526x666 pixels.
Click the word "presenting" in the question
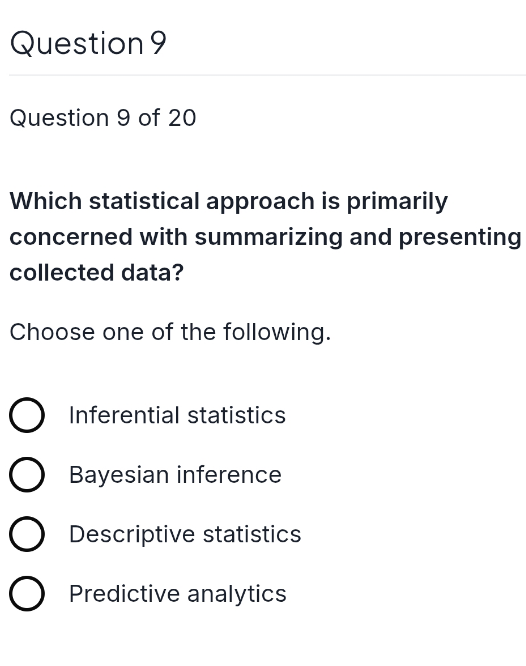click(x=460, y=237)
